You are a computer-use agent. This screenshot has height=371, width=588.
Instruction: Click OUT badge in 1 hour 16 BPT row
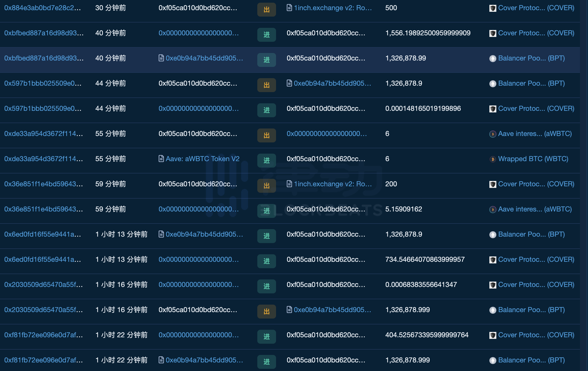[267, 312]
